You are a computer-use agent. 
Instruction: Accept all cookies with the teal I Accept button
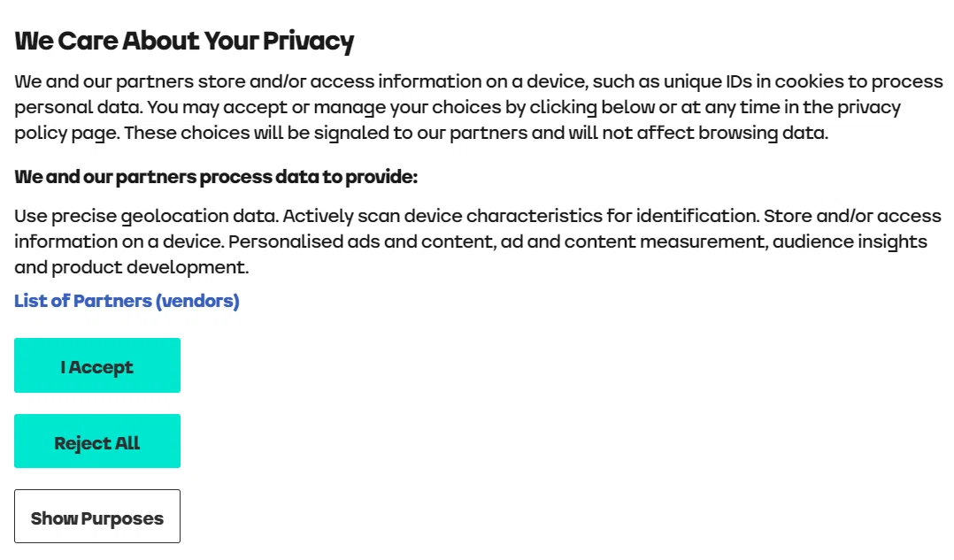coord(97,365)
